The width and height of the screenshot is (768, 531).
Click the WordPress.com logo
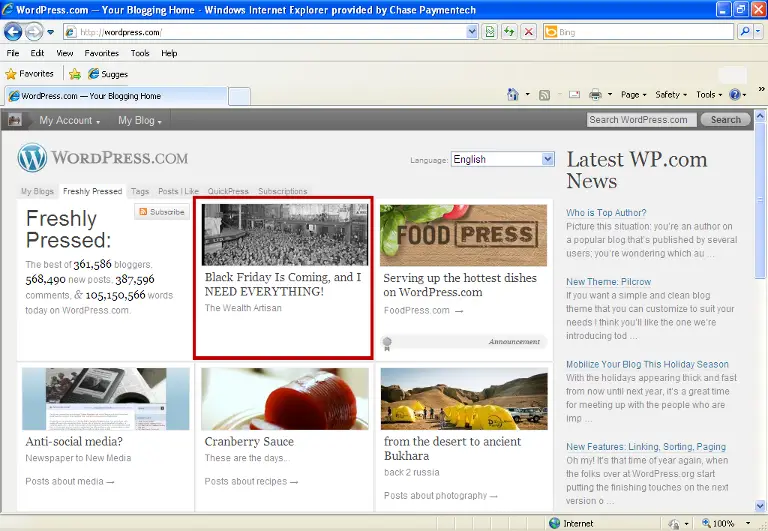(103, 158)
